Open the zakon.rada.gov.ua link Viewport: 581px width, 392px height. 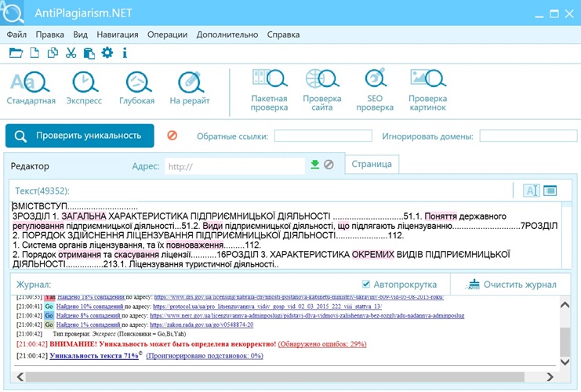coord(202,325)
